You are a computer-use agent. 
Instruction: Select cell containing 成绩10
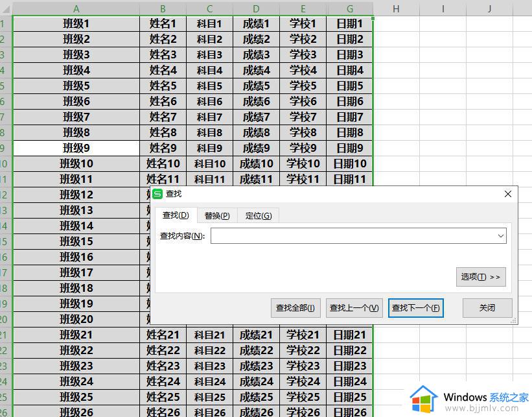[x=256, y=163]
